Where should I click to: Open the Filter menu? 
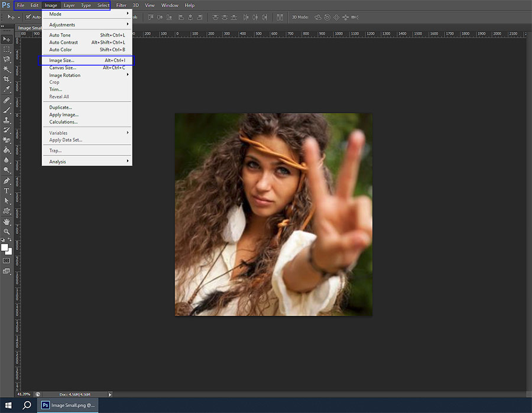tap(121, 5)
